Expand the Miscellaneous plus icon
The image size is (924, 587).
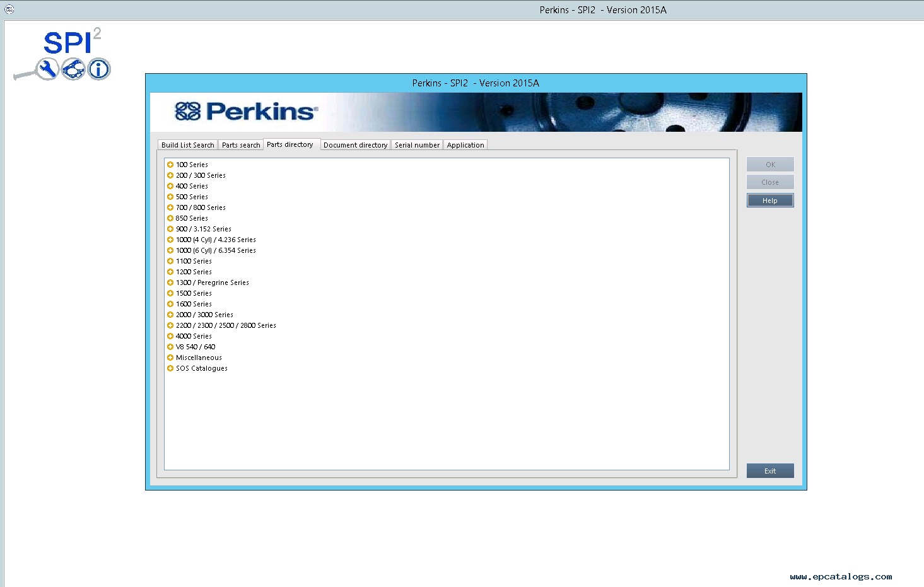tap(170, 357)
